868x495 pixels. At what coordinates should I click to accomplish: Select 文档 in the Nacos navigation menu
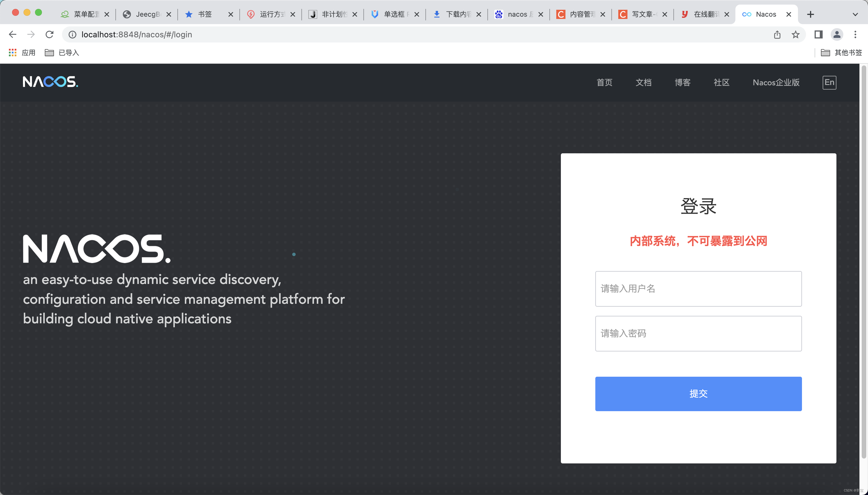(643, 82)
